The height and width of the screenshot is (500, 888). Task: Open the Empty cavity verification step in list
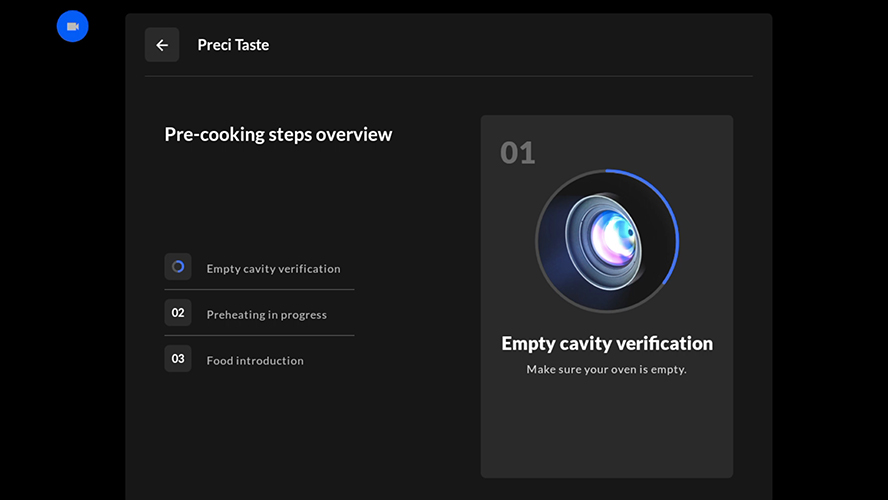[x=273, y=269]
